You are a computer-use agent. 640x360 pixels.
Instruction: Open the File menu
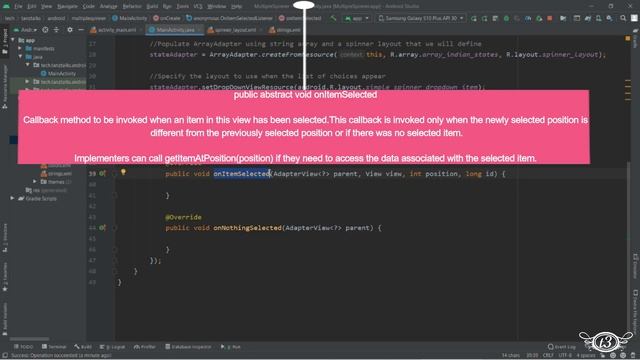point(18,6)
